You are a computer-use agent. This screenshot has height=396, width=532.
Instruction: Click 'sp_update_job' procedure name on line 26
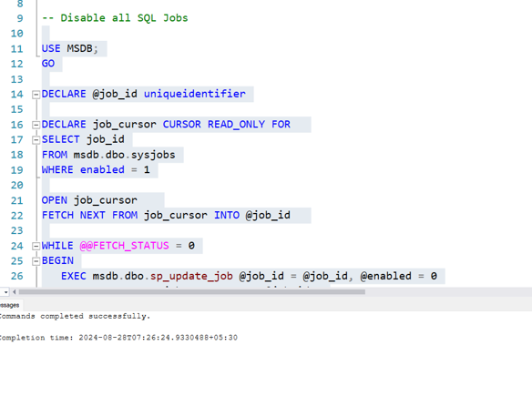(191, 277)
